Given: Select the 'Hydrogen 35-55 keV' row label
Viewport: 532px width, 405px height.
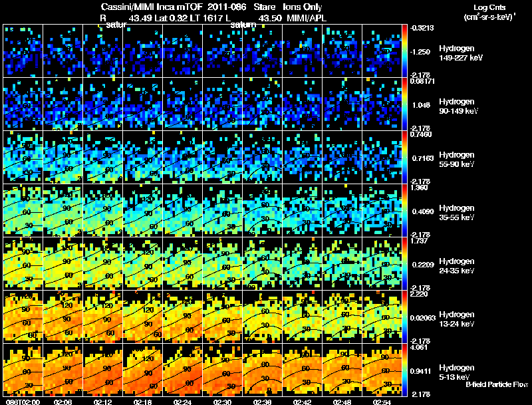Looking at the screenshot, I should [x=457, y=213].
